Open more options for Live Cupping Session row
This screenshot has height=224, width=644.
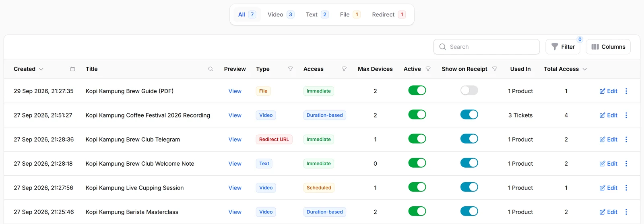pyautogui.click(x=626, y=188)
